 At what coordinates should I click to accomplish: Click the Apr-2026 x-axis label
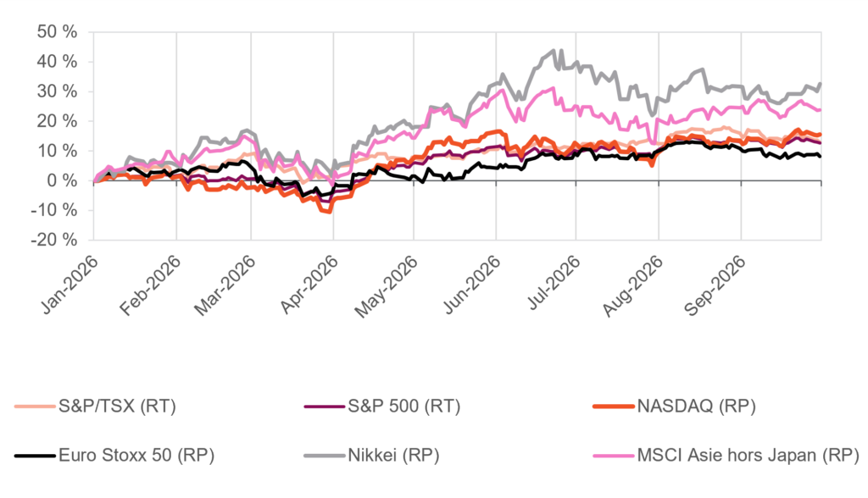(x=309, y=285)
